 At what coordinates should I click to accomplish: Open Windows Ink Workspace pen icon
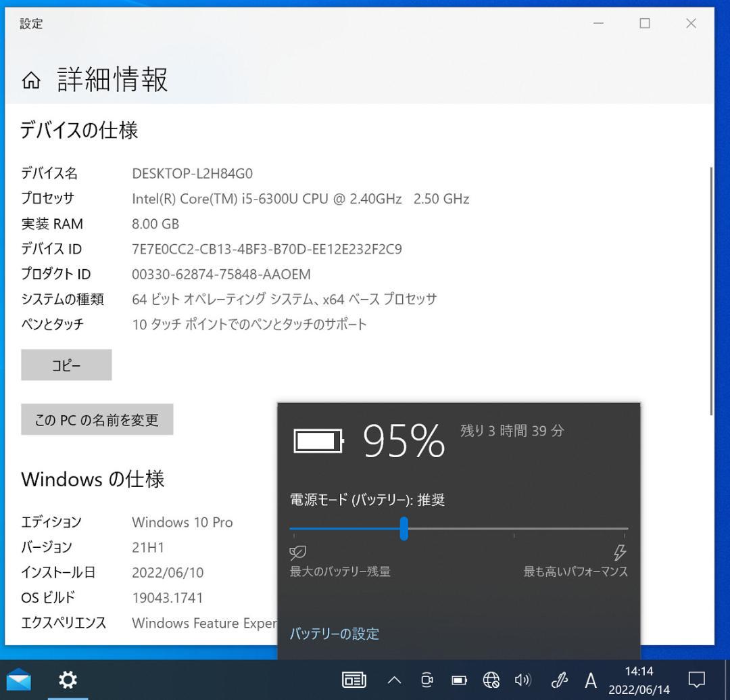pyautogui.click(x=559, y=680)
